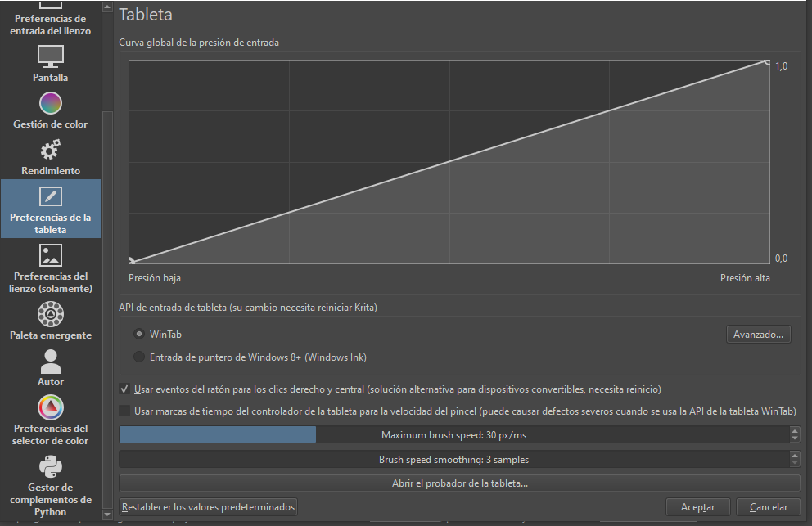
Task: Open Rendimiento via gears icon
Action: (x=50, y=150)
